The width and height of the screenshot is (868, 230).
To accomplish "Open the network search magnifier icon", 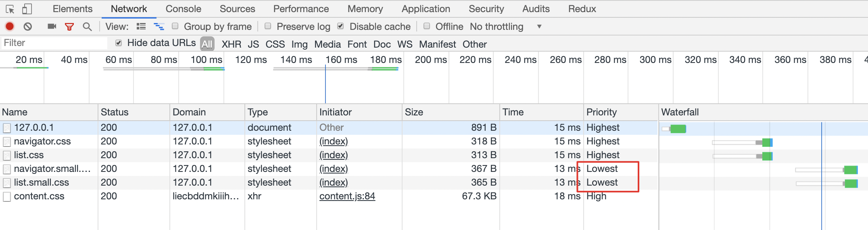I will click(x=87, y=27).
